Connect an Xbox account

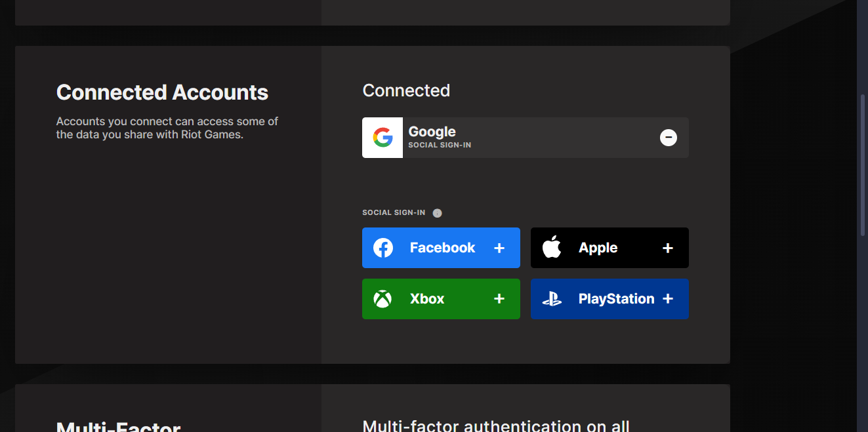441,299
